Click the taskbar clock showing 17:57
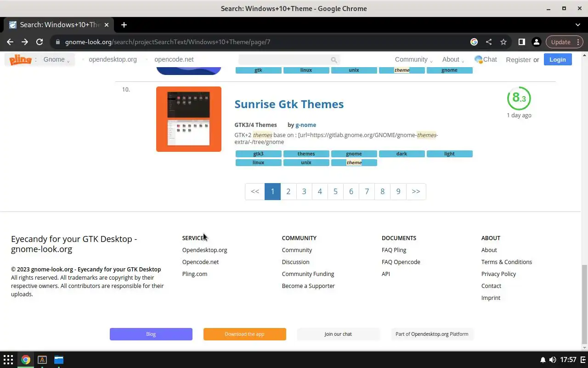588x368 pixels. (x=568, y=360)
